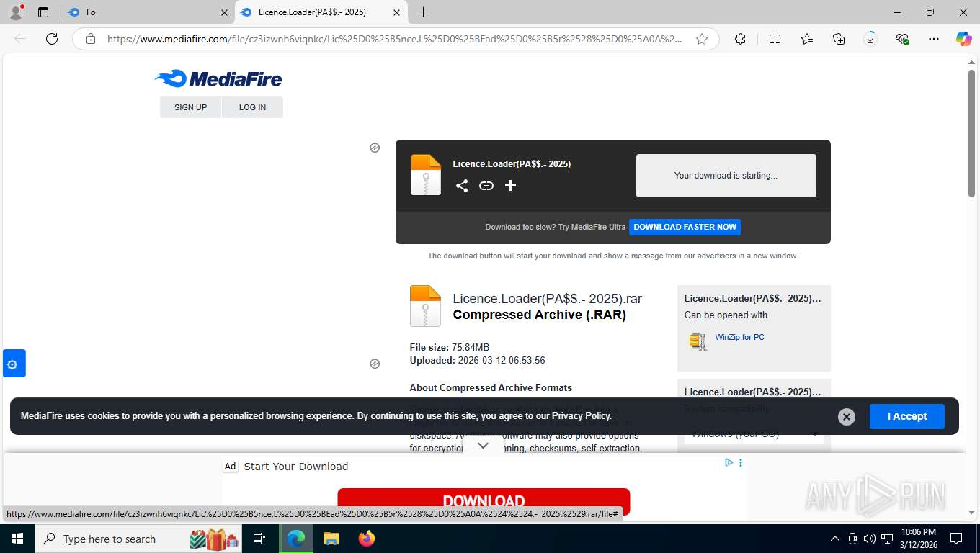This screenshot has height=553, width=980.
Task: Share the file via share icon
Action: point(462,186)
